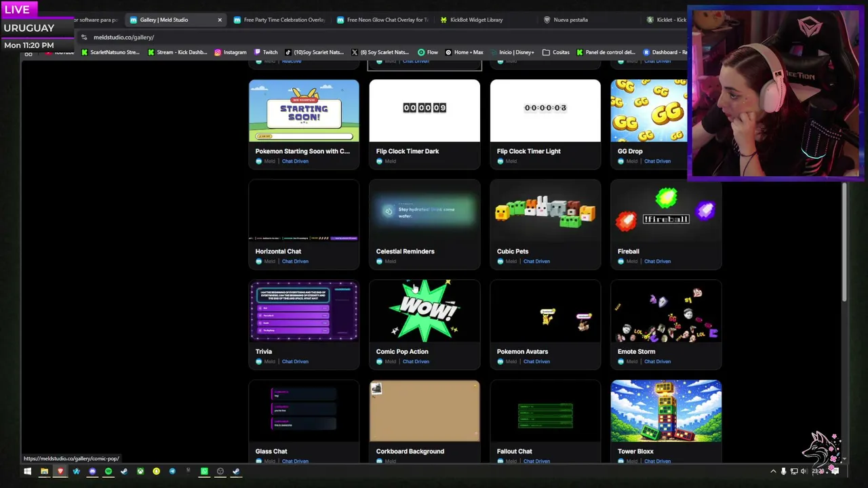Open the Fireball preview image
This screenshot has height=488, width=868.
666,211
